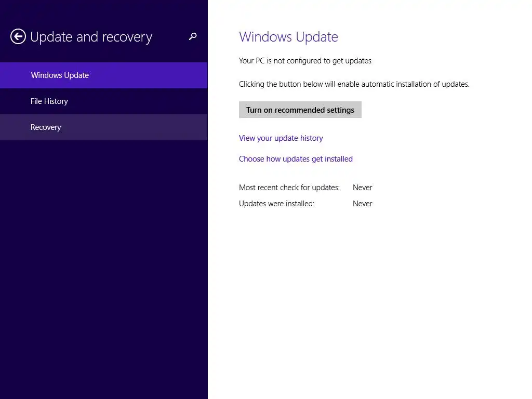532x399 pixels.
Task: Open View your update history link
Action: (x=281, y=138)
